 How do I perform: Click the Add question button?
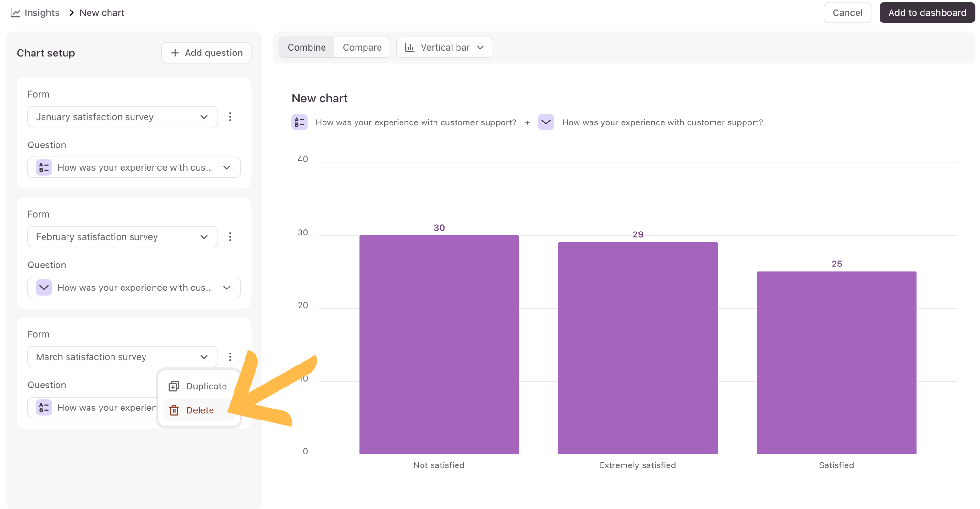coord(206,53)
